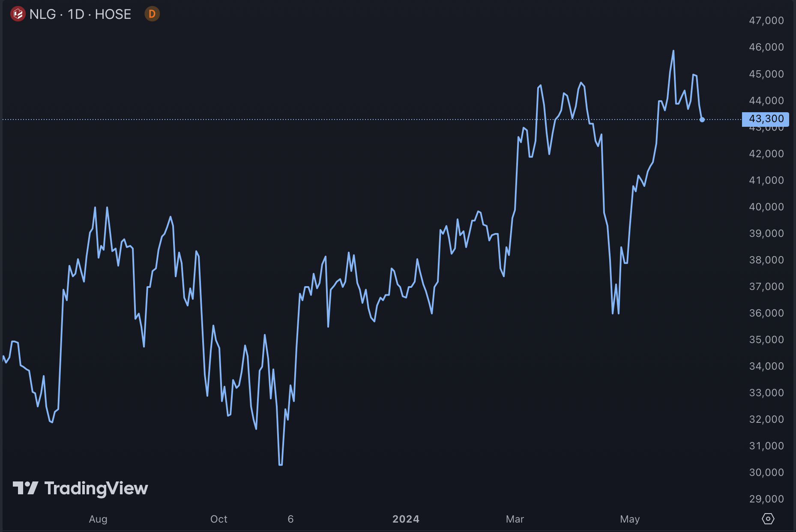Image resolution: width=796 pixels, height=532 pixels.
Task: Click the 36,000 value on the price scale
Action: tap(766, 313)
